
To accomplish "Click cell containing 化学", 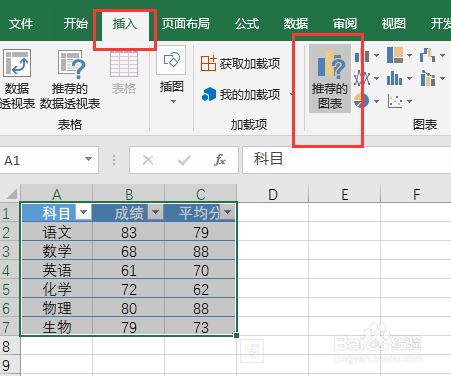I will point(57,289).
